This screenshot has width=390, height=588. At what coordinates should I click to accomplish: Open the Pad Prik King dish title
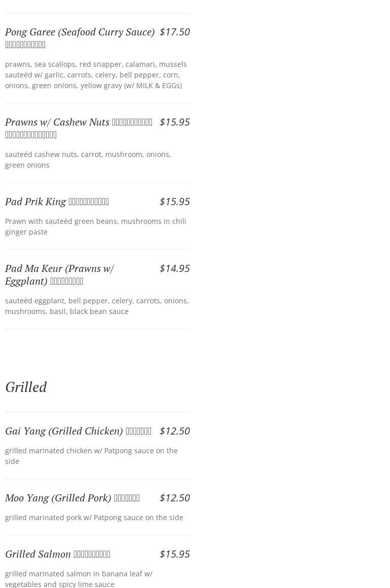tap(35, 202)
